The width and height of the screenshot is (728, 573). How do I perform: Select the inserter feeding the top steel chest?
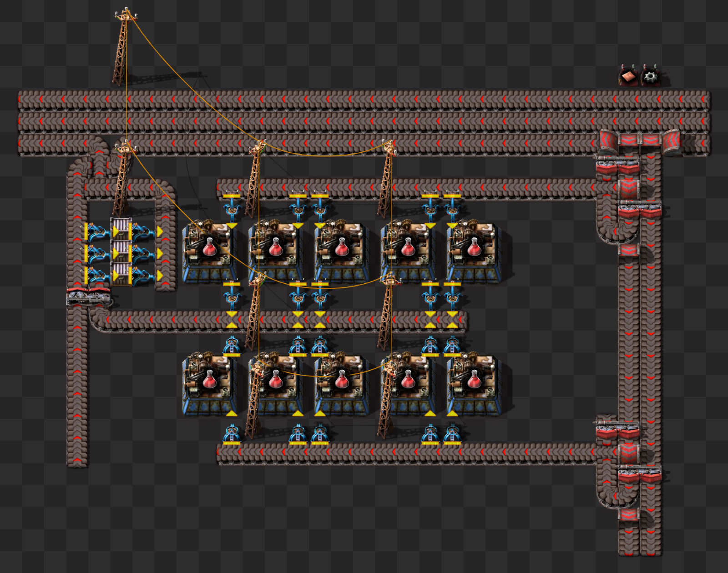tap(98, 232)
